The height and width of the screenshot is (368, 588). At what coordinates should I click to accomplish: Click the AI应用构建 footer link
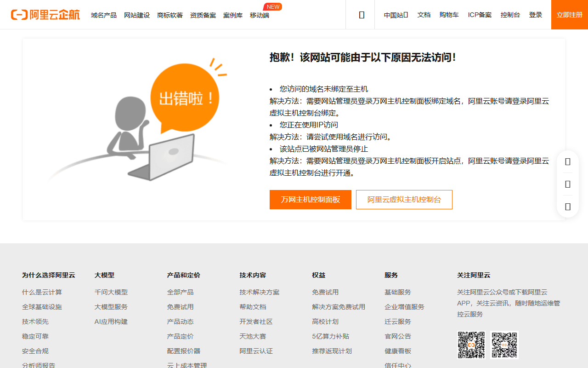click(111, 322)
